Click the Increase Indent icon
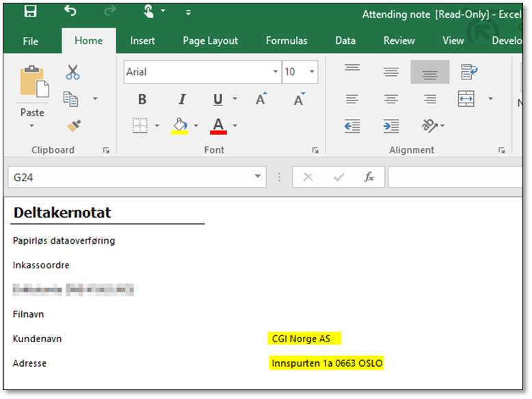The width and height of the screenshot is (532, 399). [x=390, y=126]
